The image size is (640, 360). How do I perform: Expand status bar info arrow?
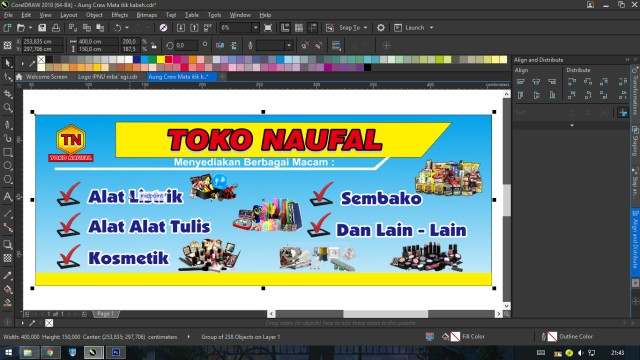click(x=189, y=337)
